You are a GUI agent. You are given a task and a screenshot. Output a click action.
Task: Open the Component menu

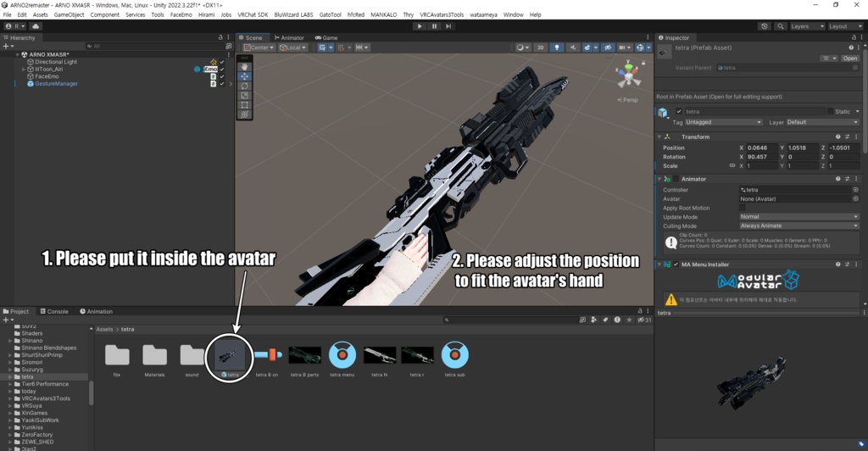104,15
